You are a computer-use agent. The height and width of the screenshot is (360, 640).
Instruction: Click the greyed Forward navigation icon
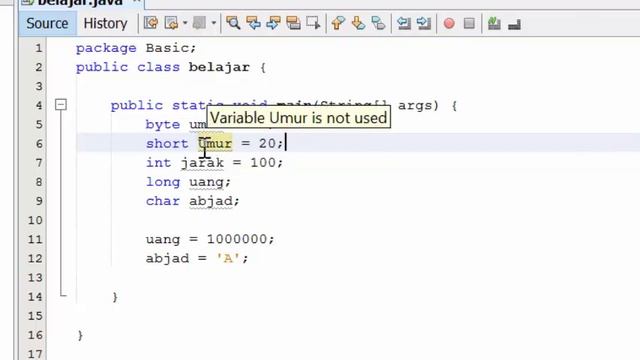(x=199, y=23)
